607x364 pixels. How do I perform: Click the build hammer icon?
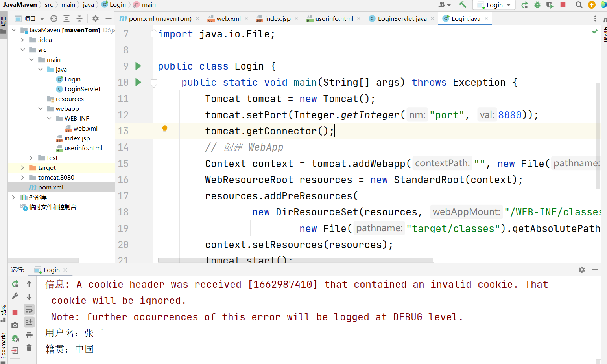point(463,5)
